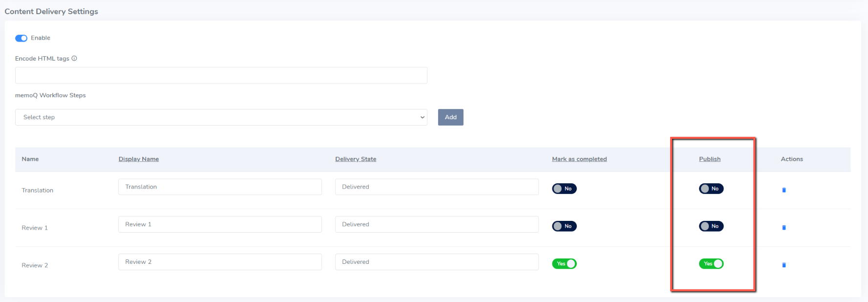Toggle the Enable switch
Viewport: 868px width, 302px height.
(21, 38)
